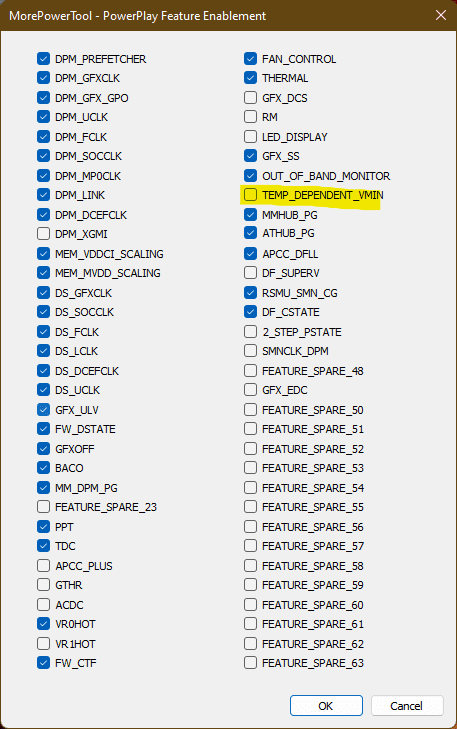
Task: Enable FEATURE_SPARE_23 checkbox
Action: (43, 507)
